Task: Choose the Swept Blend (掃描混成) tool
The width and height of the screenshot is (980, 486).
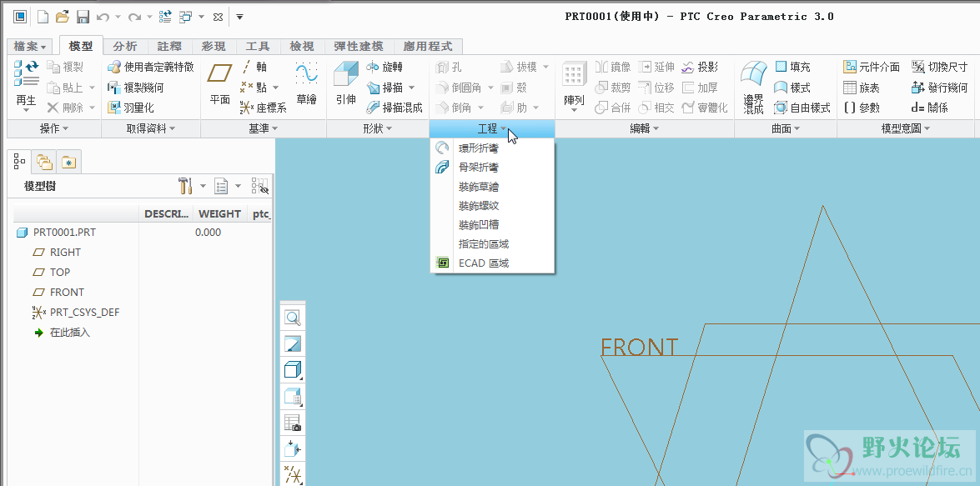Action: (395, 108)
